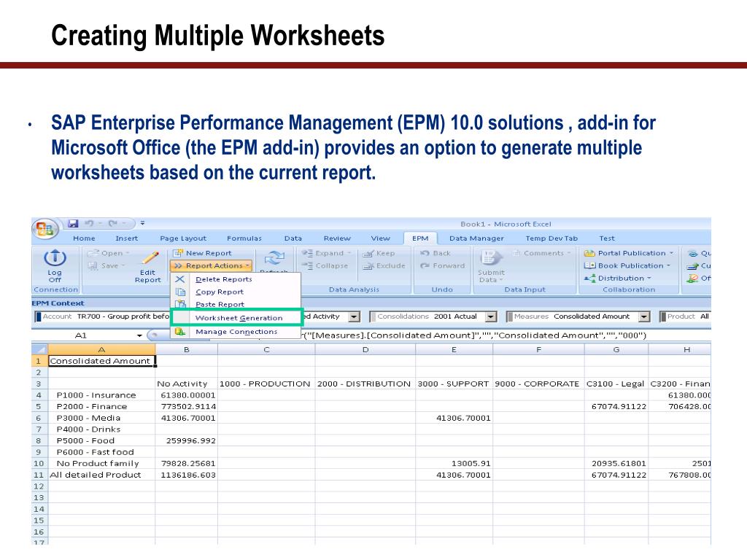Click the Copy Report icon
Screen dimensions: 747x560
[180, 292]
